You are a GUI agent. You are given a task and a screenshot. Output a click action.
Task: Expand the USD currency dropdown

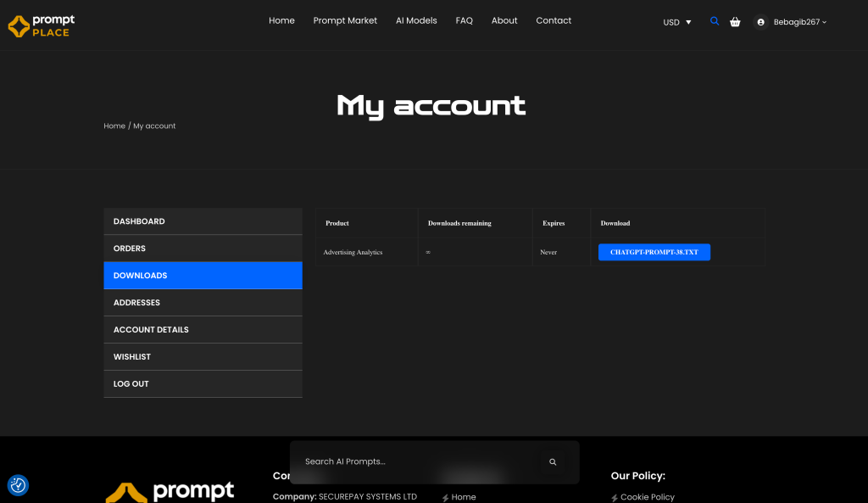click(x=676, y=22)
